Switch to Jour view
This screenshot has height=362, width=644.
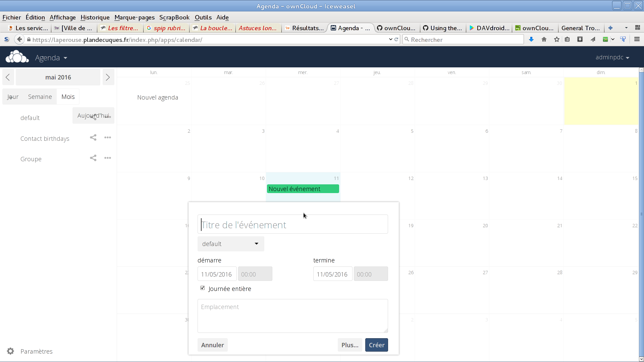coord(13,97)
